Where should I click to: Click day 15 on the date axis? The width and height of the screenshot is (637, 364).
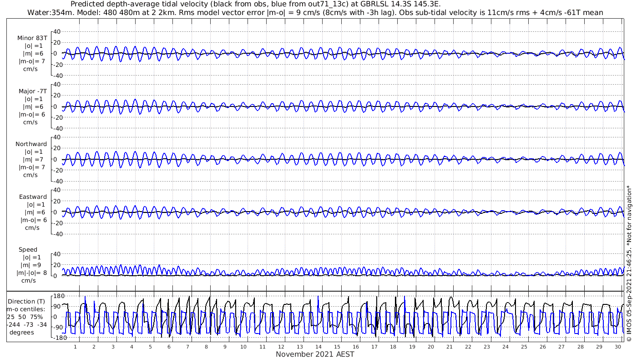(337, 347)
